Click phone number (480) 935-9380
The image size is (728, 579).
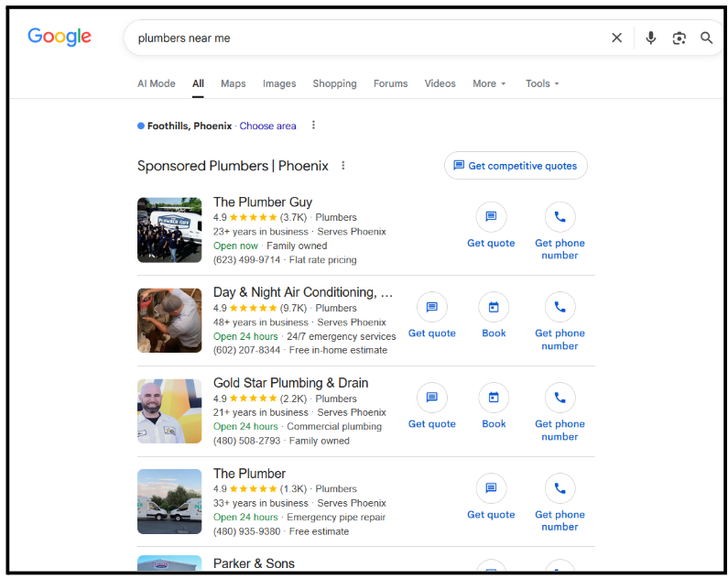246,531
